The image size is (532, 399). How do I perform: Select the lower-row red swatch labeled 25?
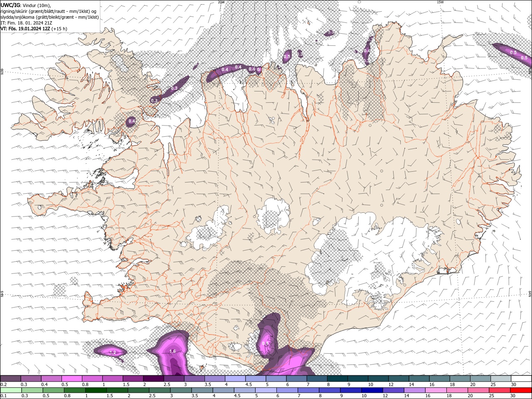point(499,390)
